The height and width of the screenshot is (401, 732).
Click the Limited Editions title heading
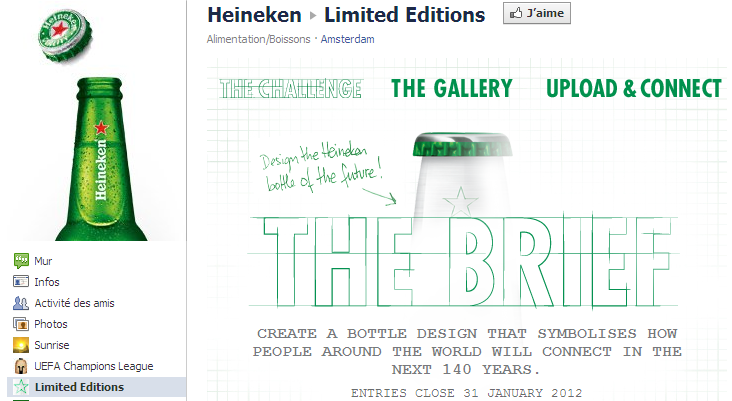click(x=405, y=15)
